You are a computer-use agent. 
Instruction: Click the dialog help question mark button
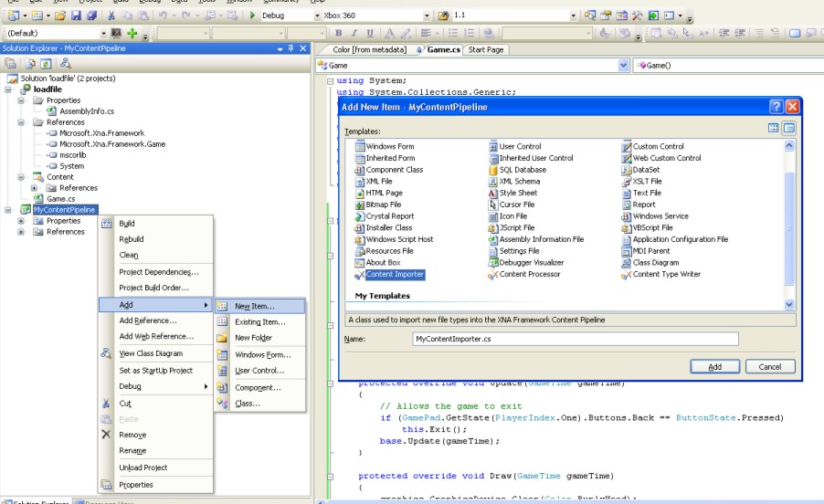776,107
